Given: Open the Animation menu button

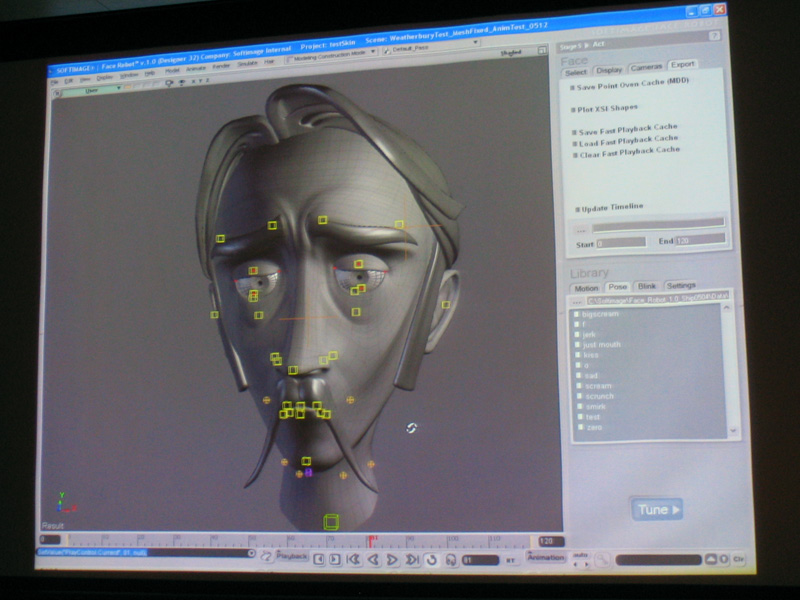Looking at the screenshot, I should [x=546, y=557].
